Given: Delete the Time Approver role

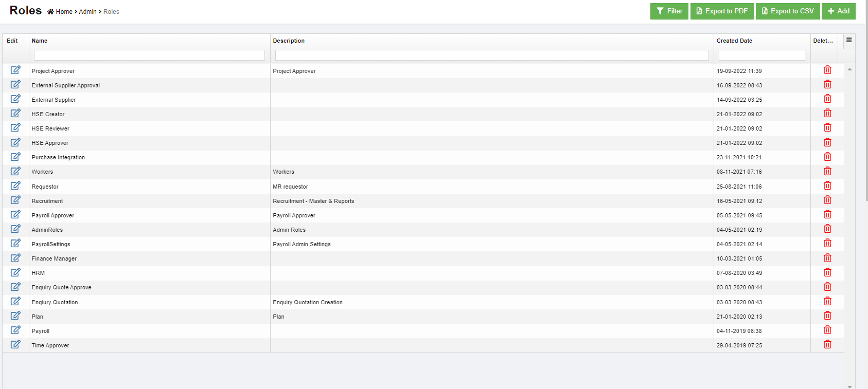Looking at the screenshot, I should [827, 344].
